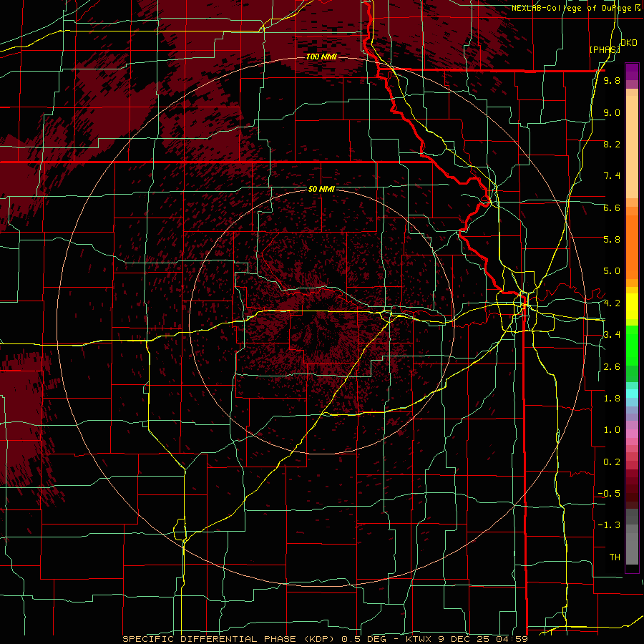Screen dimensions: 644x644
Task: Click the 2.6 legend value
Action: coord(612,367)
